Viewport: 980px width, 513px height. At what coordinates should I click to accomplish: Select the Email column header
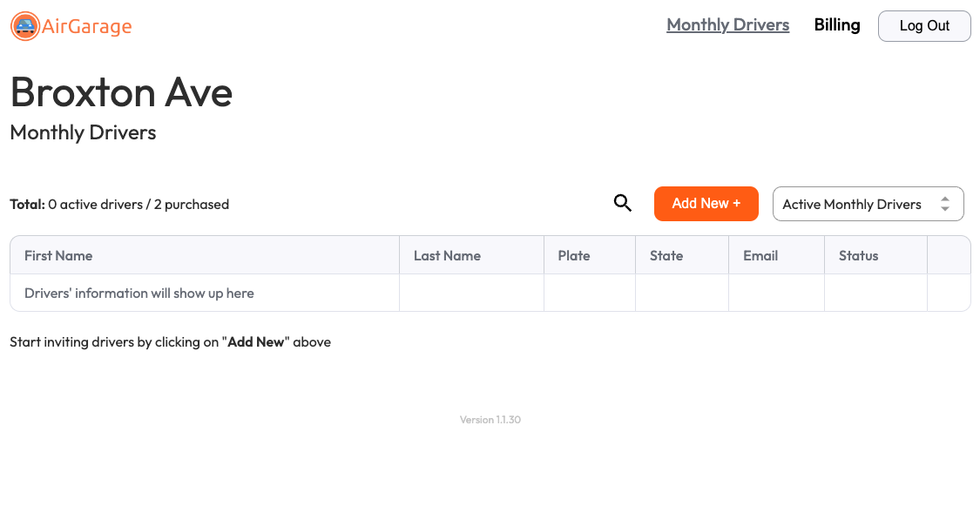[x=760, y=255]
